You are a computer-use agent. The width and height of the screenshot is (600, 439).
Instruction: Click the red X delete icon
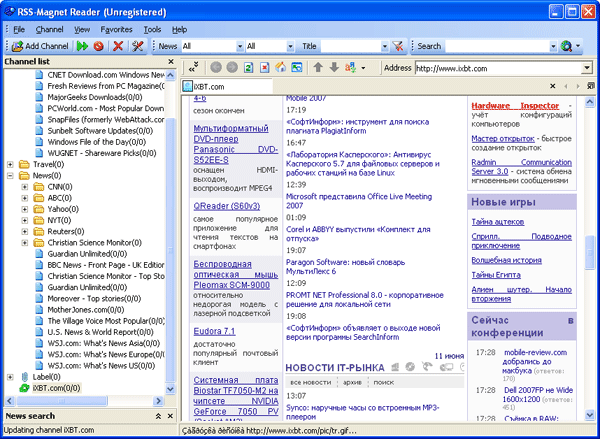[118, 46]
